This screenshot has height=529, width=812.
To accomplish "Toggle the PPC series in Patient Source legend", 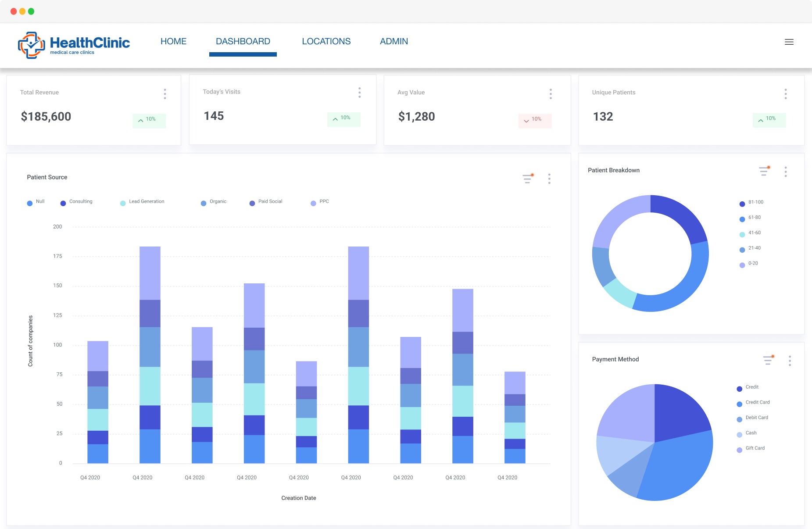I will [320, 202].
